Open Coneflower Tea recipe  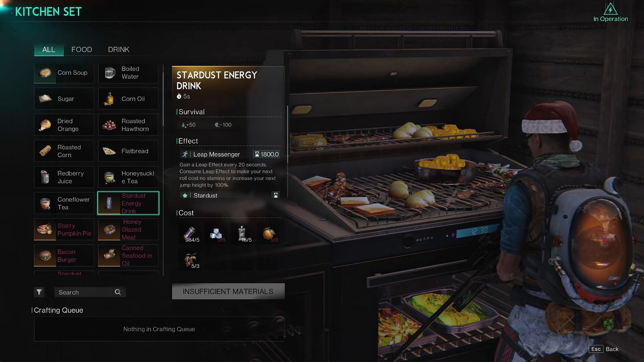pos(64,203)
